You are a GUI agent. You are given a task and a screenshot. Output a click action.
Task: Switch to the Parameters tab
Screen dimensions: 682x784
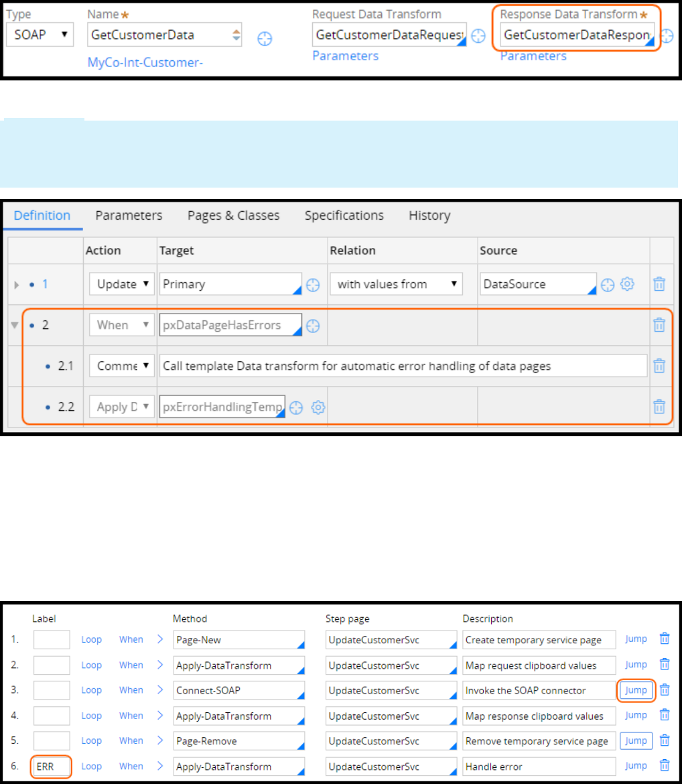click(x=129, y=216)
